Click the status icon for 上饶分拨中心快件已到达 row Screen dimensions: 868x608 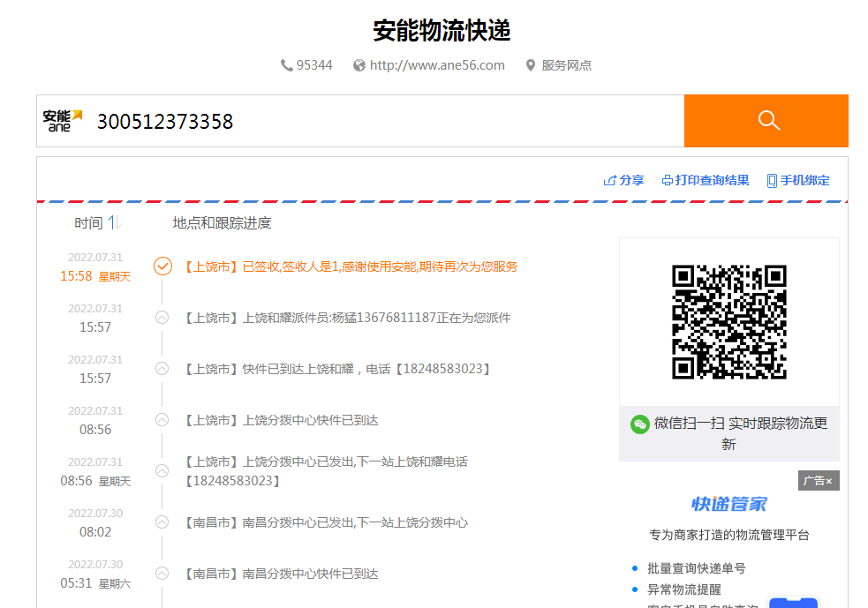162,420
